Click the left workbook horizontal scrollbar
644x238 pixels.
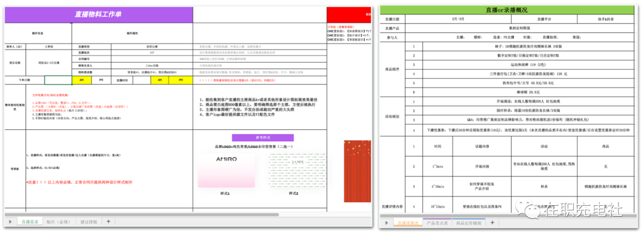142,215
